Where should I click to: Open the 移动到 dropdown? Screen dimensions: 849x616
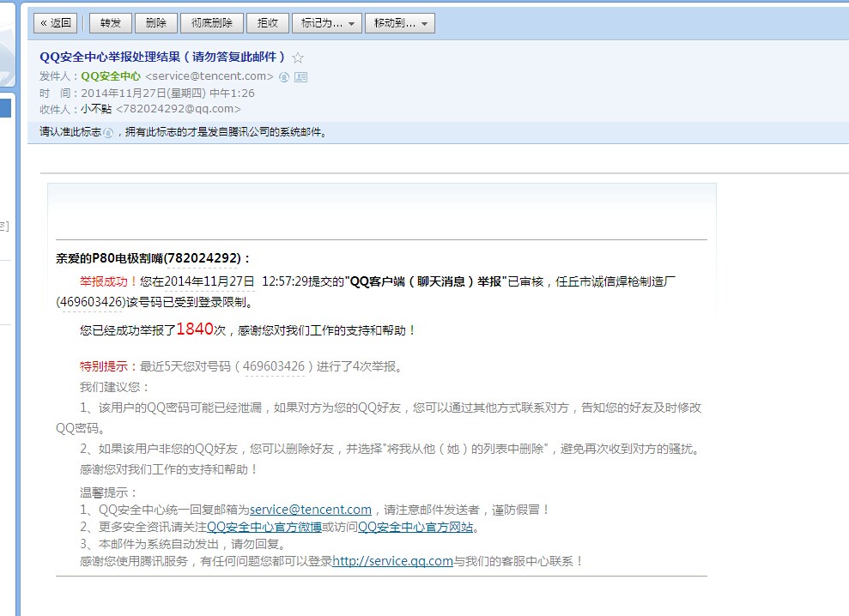click(400, 23)
